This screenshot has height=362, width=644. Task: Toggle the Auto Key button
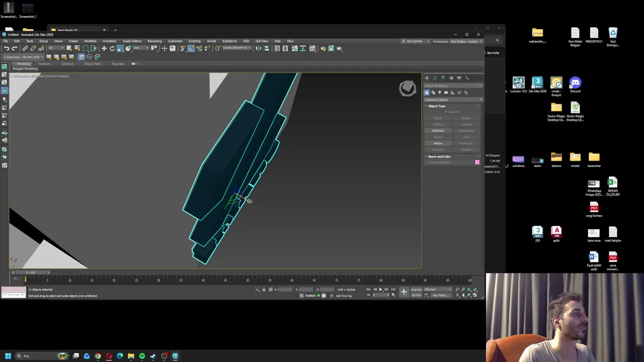(416, 290)
